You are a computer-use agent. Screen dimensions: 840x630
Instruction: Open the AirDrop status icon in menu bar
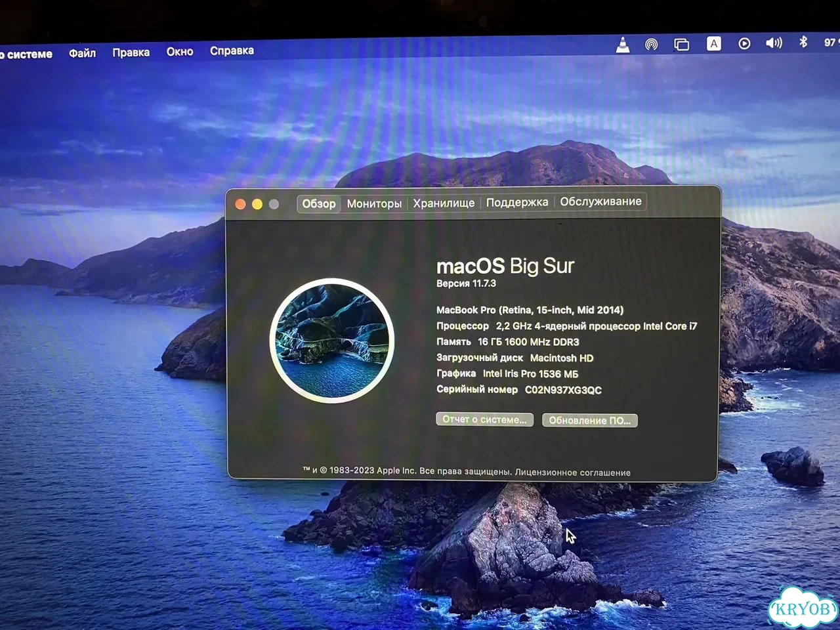(651, 45)
